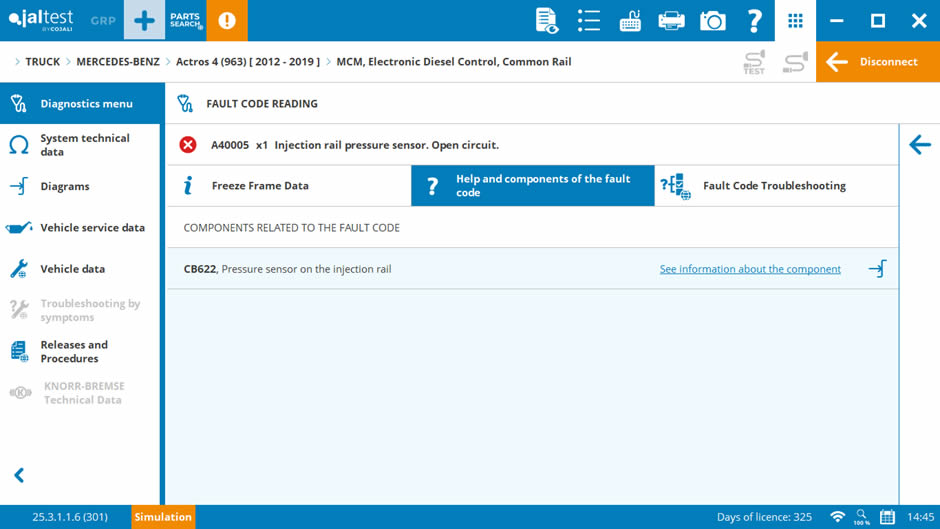
Task: Go to TRUCK breadcrumb
Action: pyautogui.click(x=43, y=62)
